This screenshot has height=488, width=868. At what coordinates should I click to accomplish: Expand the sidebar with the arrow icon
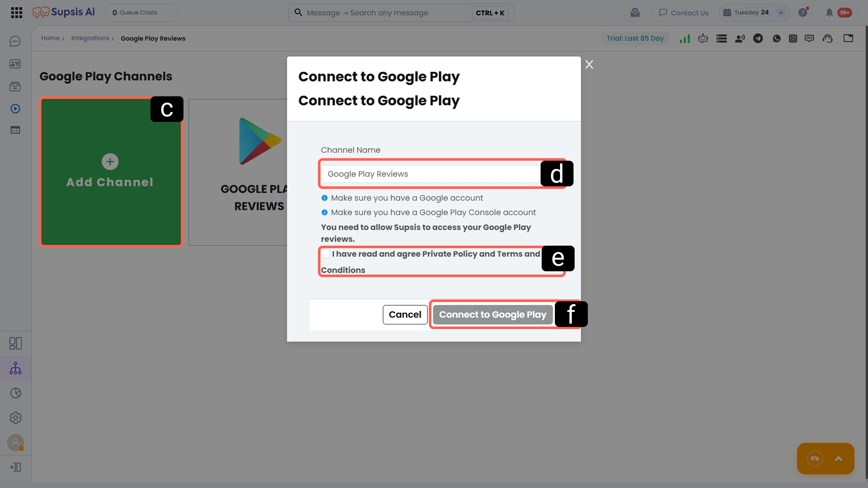[x=15, y=467]
